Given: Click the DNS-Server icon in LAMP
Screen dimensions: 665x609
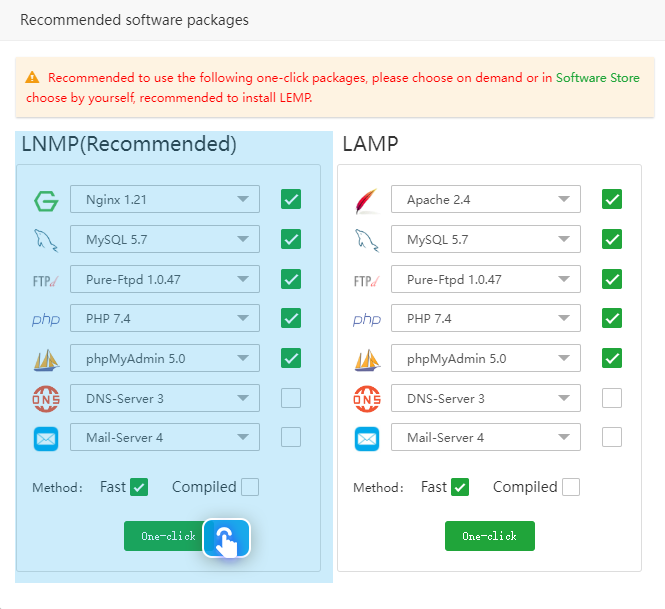Looking at the screenshot, I should [367, 399].
